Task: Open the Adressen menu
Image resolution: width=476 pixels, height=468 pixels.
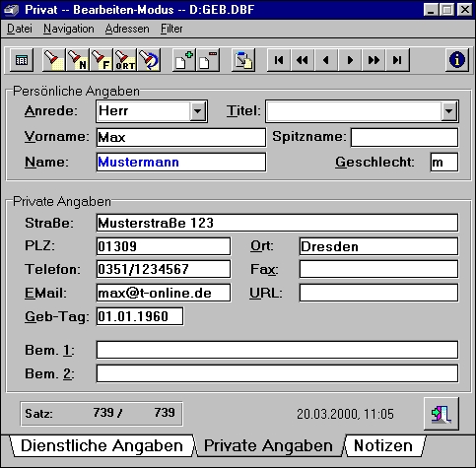Action: click(127, 29)
